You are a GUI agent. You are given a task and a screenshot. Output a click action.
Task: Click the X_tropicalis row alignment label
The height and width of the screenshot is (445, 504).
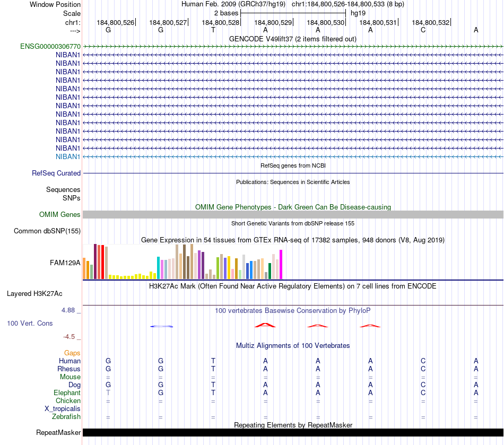tap(63, 409)
